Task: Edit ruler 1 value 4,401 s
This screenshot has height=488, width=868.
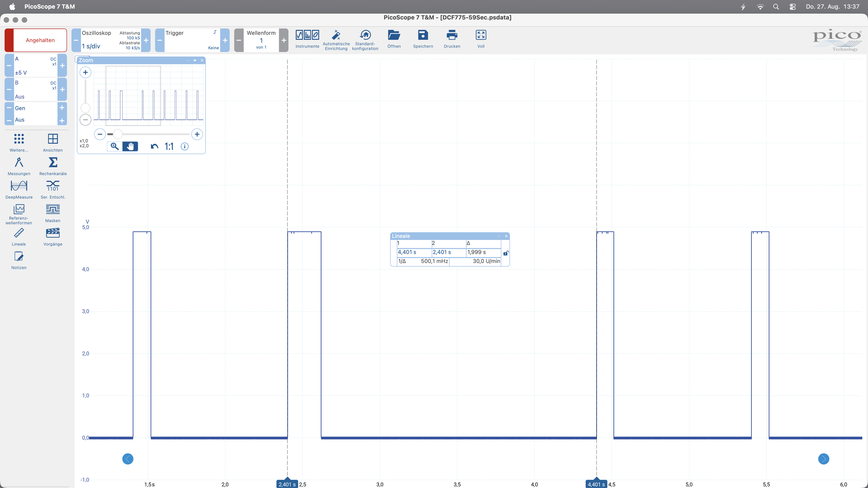Action: tap(414, 252)
